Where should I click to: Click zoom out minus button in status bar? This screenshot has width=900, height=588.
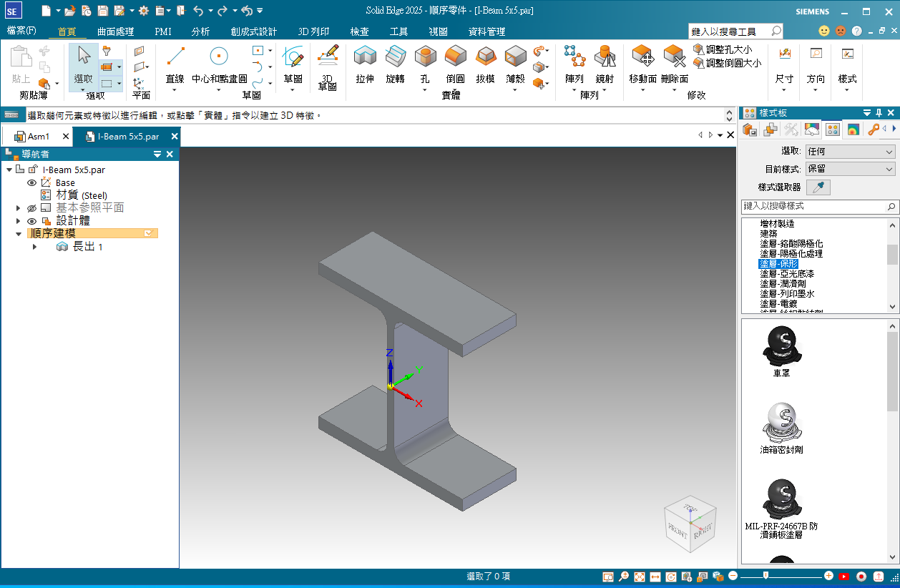733,577
